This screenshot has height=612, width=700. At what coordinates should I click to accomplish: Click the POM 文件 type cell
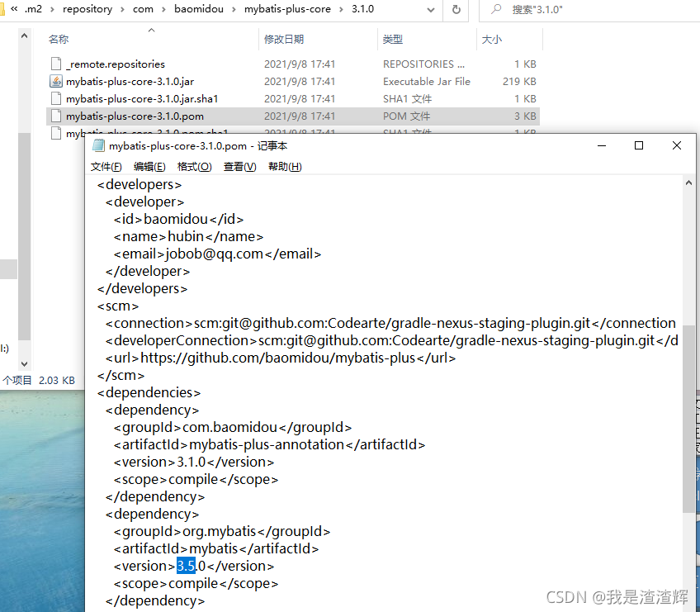(406, 116)
